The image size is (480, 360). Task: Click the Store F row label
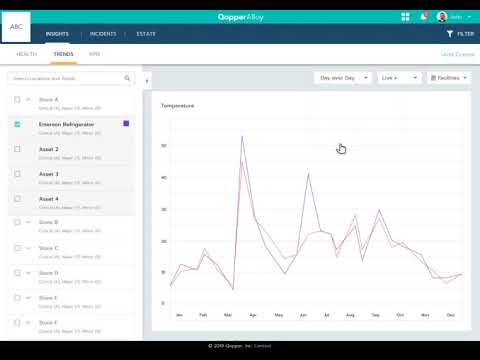point(48,323)
